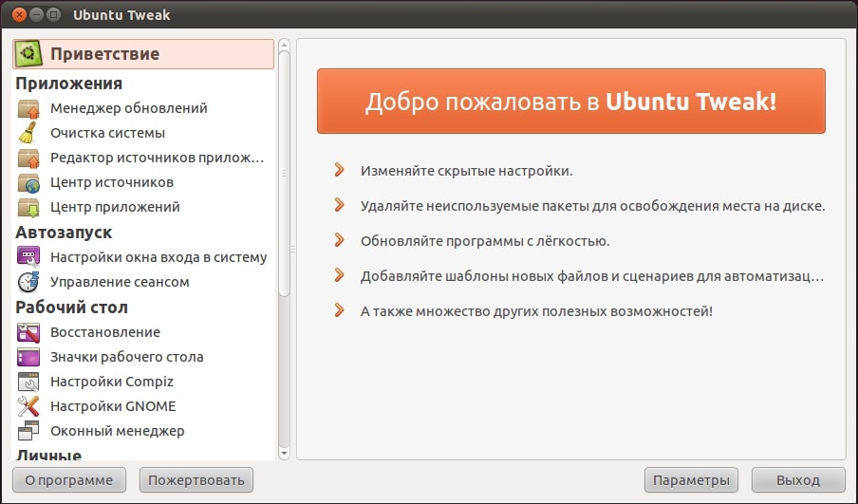Click text Добавляйте шаблоны новых файлов line
This screenshot has width=858, height=504.
592,276
